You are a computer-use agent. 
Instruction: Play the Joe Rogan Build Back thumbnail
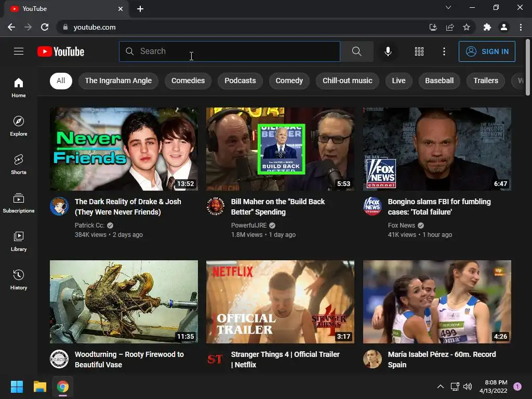click(280, 149)
